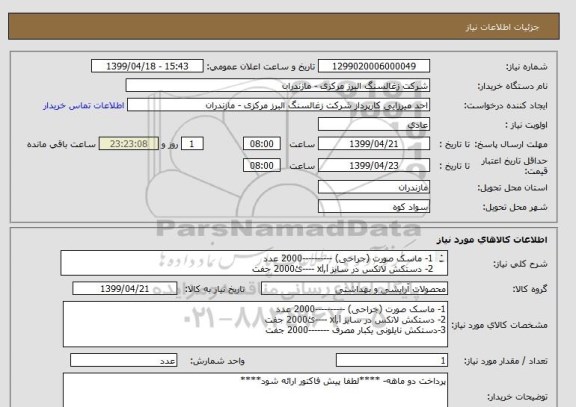Screen dimensions: 576x407
Task: Click the remaining time counter 23:23:08
Action: 129,144
